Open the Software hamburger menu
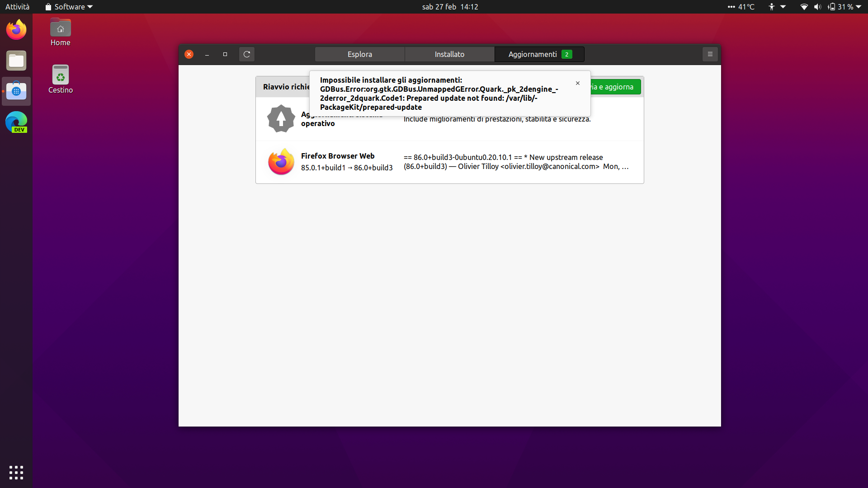Image resolution: width=868 pixels, height=488 pixels. click(710, 54)
